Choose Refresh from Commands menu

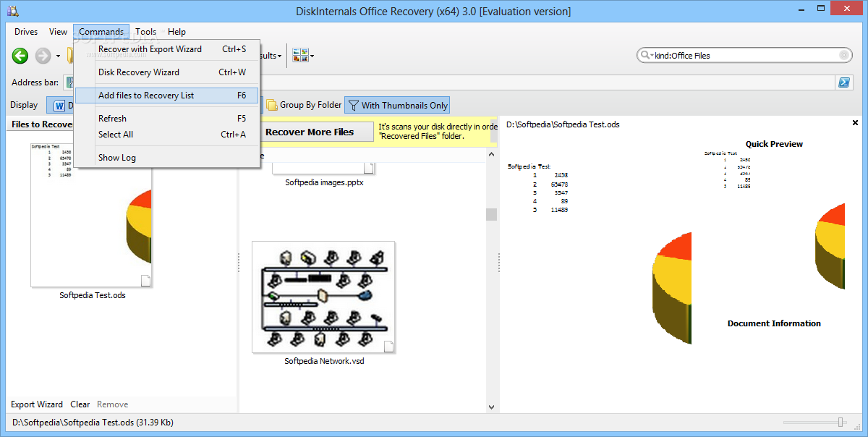(x=167, y=119)
